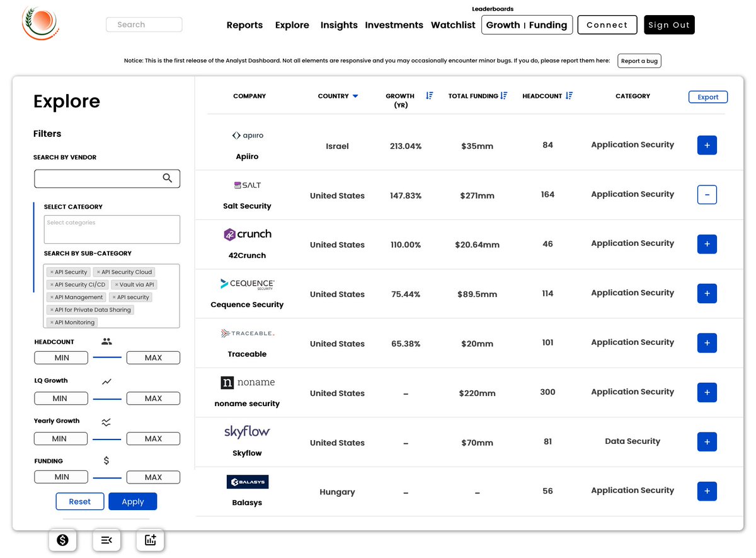Add Balasys with the plus button
This screenshot has width=756, height=558.
[x=707, y=491]
